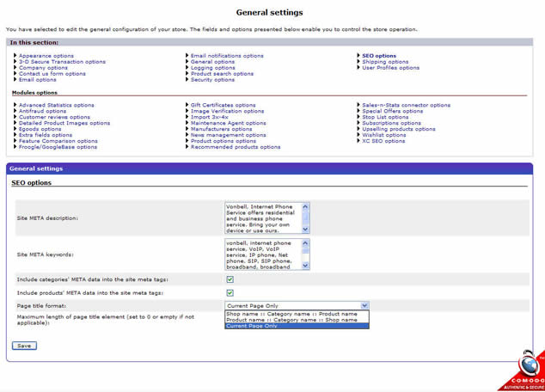Open Special Offers options link
This screenshot has height=392, width=545.
coord(393,111)
